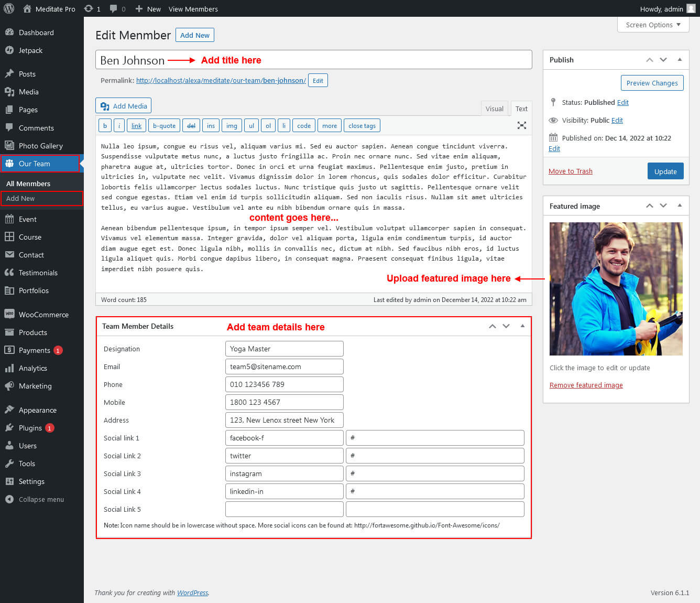Click the bold b quicktag button

point(105,126)
